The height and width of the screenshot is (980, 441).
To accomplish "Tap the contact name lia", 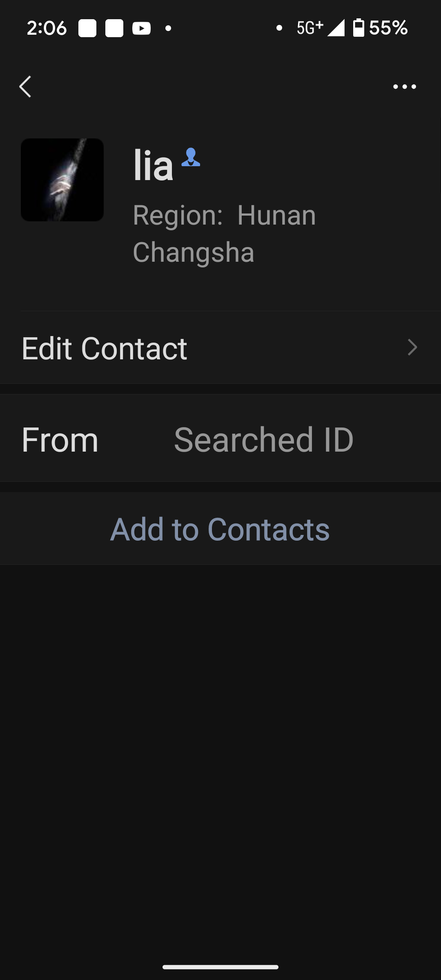I will pos(153,165).
